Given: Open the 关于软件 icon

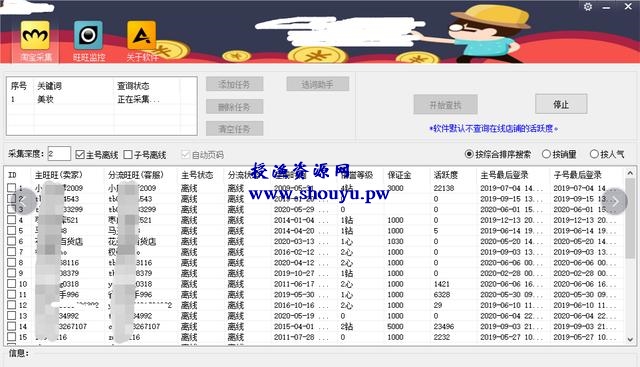Looking at the screenshot, I should pyautogui.click(x=141, y=36).
